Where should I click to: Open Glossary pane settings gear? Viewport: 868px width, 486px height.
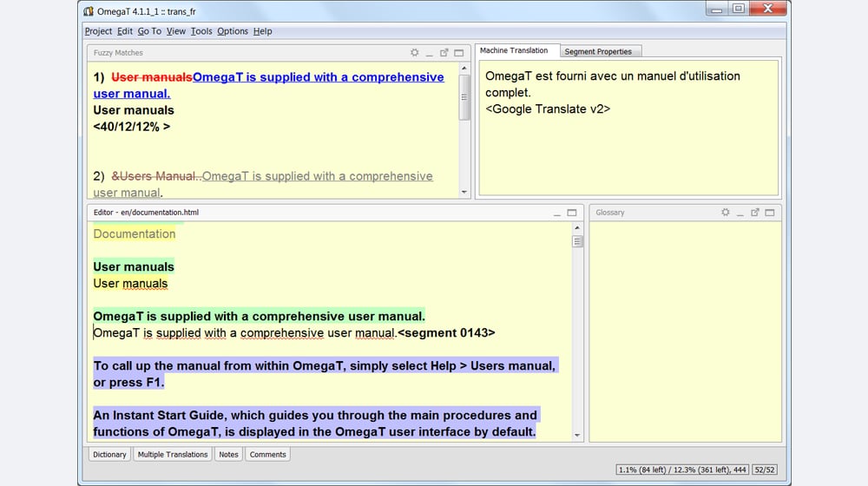click(x=725, y=212)
